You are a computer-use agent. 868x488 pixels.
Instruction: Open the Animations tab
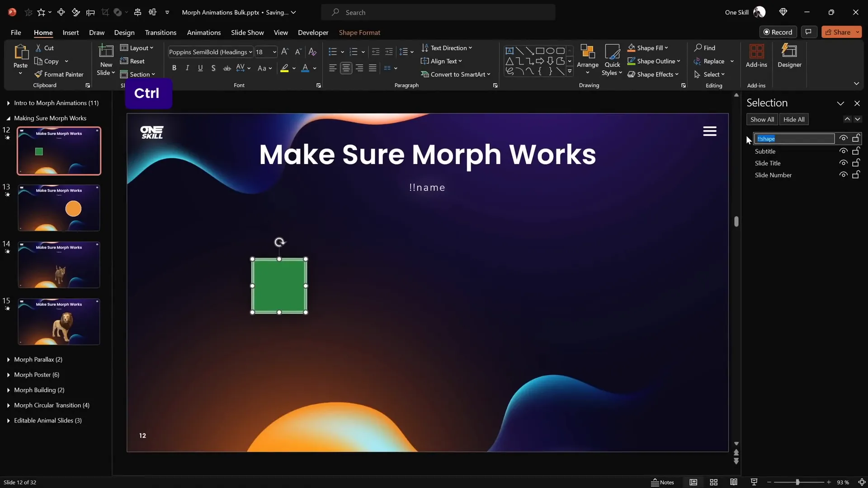(x=204, y=33)
